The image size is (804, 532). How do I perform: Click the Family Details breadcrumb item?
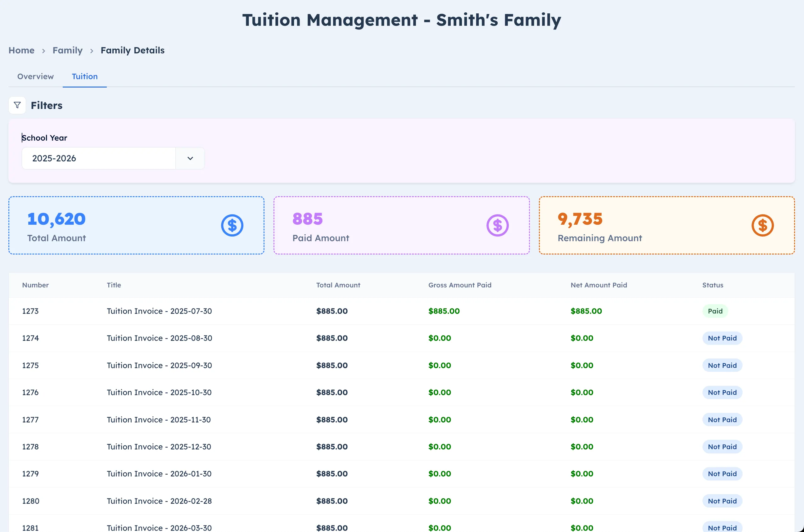[x=132, y=50]
